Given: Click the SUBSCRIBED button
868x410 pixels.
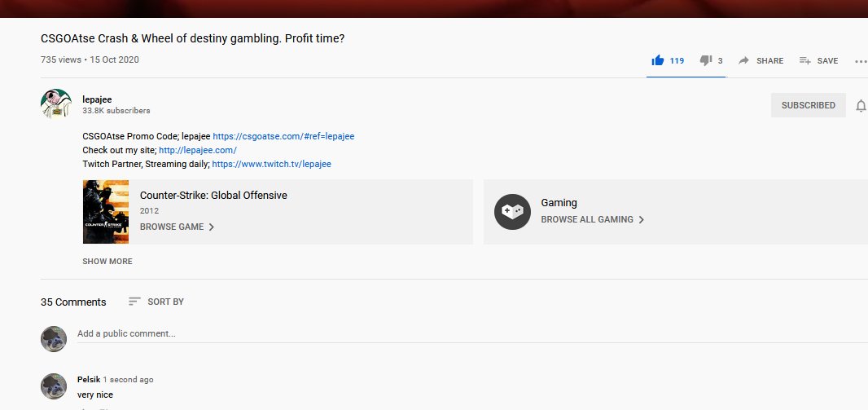Looking at the screenshot, I should (809, 105).
